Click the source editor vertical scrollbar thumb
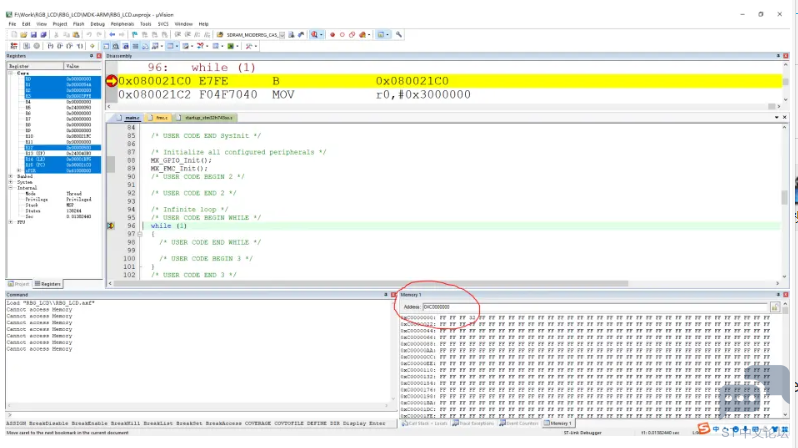798x448 pixels. click(784, 198)
